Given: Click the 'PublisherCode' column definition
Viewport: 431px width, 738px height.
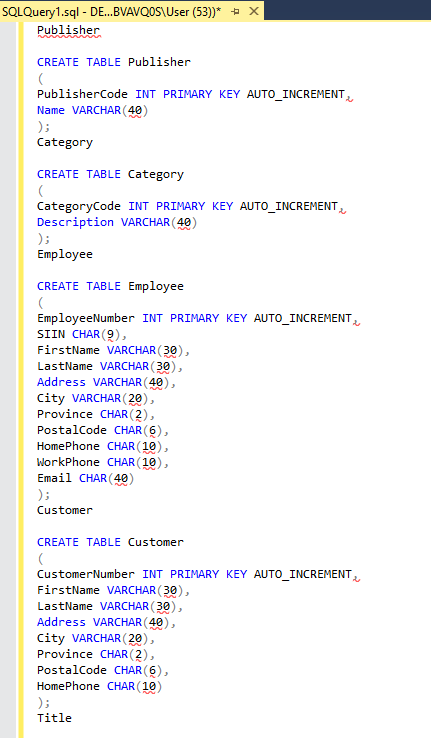Looking at the screenshot, I should point(194,94).
